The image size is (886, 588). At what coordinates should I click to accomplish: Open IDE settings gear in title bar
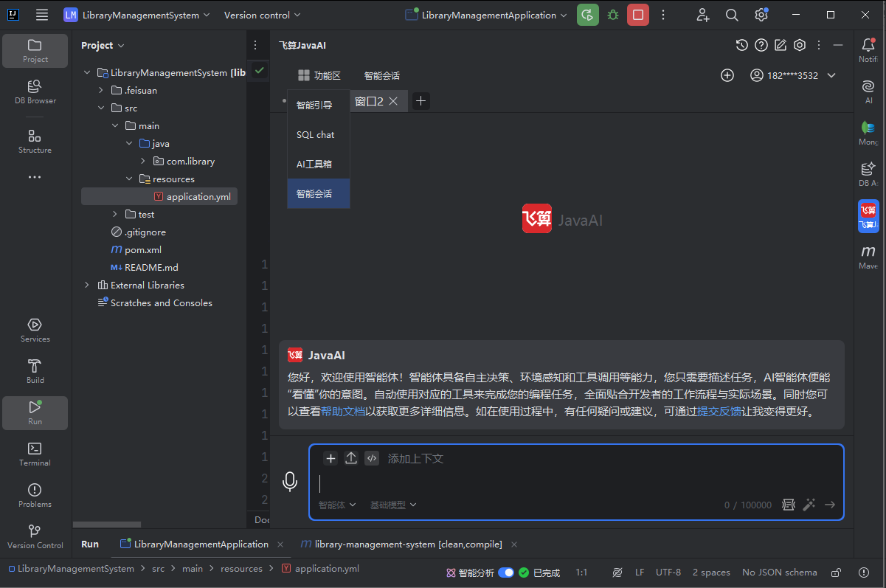(761, 15)
